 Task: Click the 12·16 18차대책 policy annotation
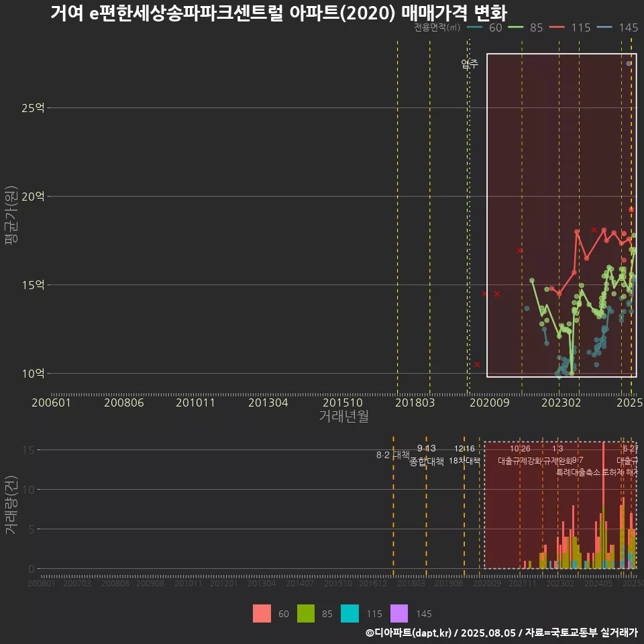[464, 455]
